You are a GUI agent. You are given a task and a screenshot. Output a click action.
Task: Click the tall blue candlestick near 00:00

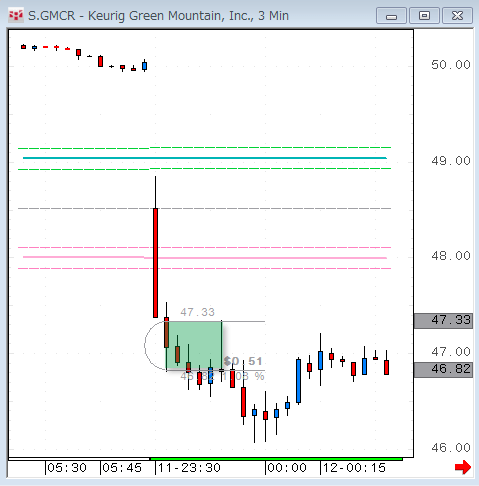point(298,381)
